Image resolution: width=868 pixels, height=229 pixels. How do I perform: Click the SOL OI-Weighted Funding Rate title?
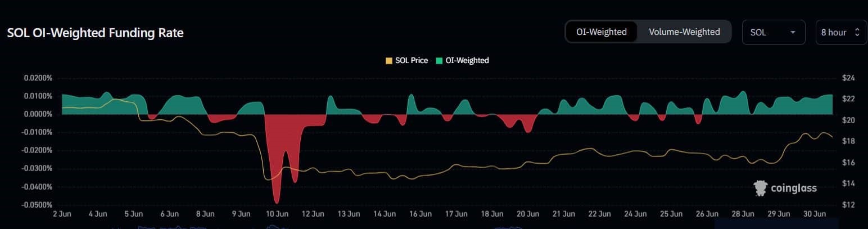tap(95, 33)
